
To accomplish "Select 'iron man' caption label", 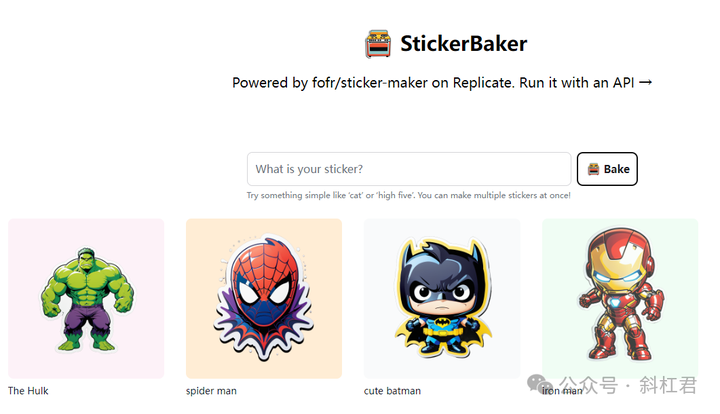I will point(562,391).
